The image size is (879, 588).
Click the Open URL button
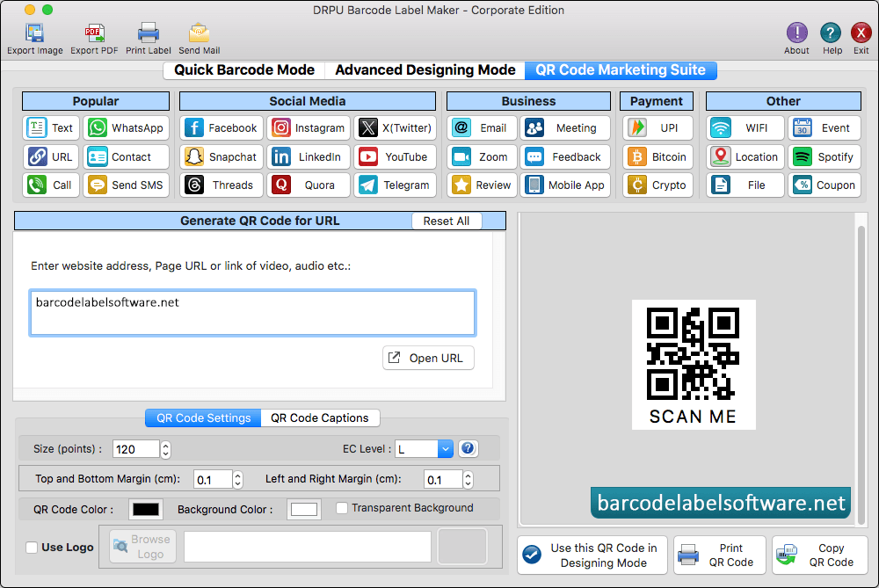coord(428,358)
